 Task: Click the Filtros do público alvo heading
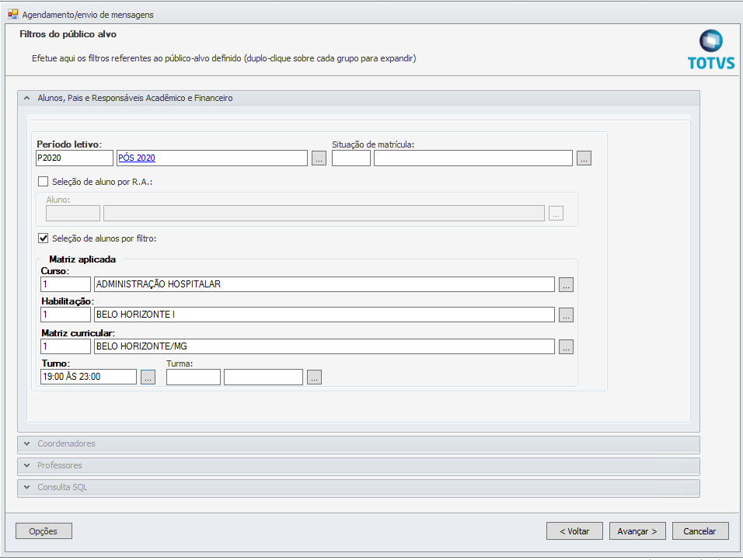coord(68,34)
